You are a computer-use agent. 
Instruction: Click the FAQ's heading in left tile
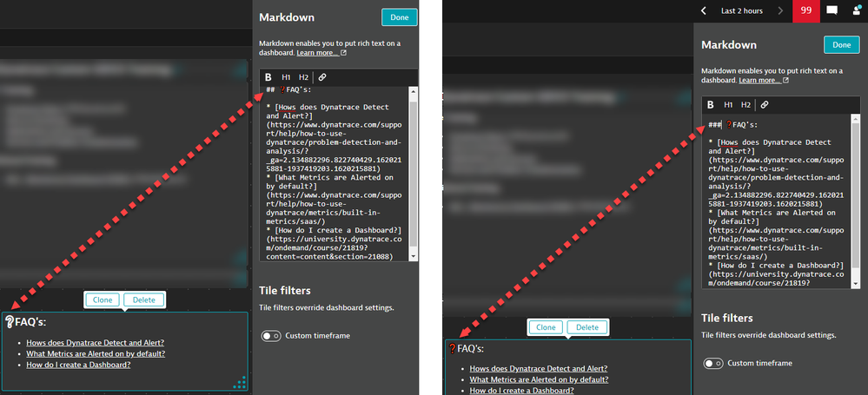click(25, 323)
